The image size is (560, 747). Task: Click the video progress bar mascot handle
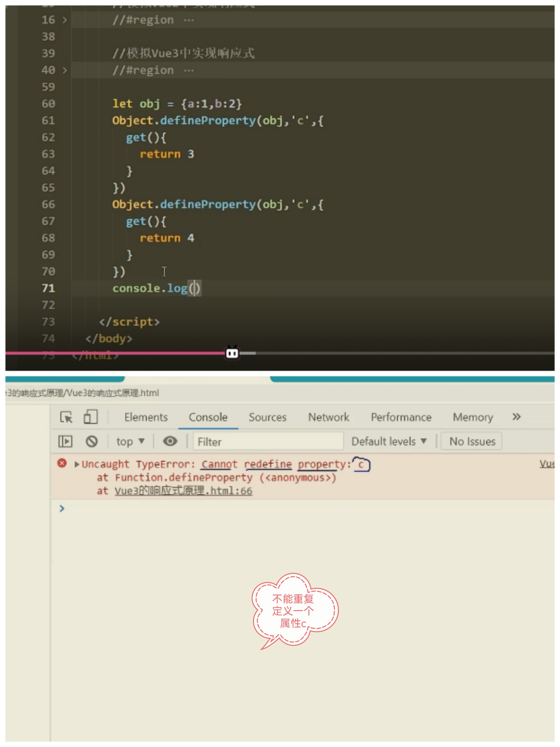(232, 353)
